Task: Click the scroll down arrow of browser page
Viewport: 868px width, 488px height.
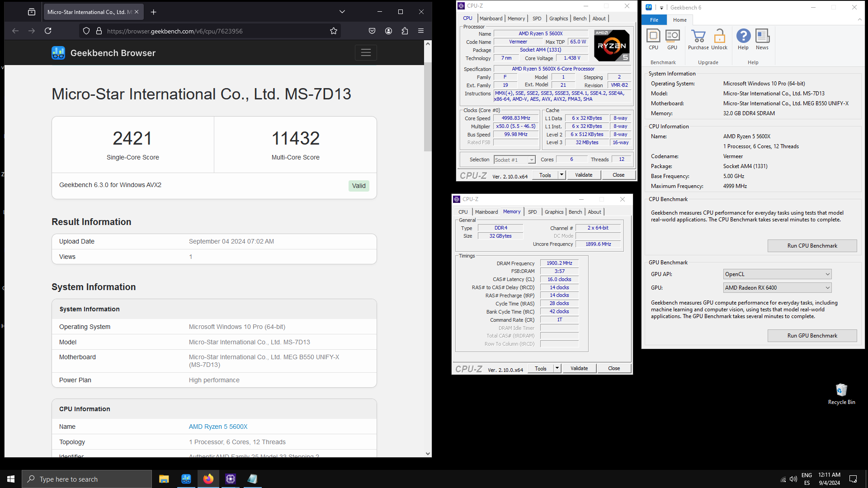Action: (x=428, y=453)
